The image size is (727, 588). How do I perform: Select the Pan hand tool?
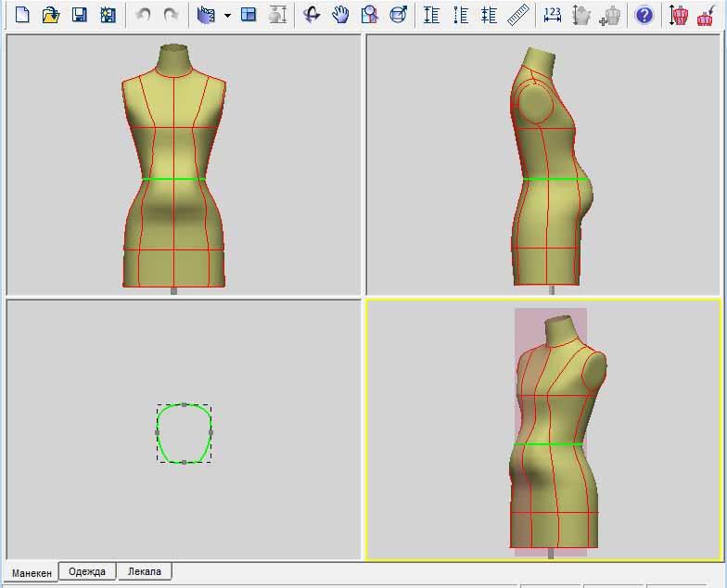tap(340, 15)
